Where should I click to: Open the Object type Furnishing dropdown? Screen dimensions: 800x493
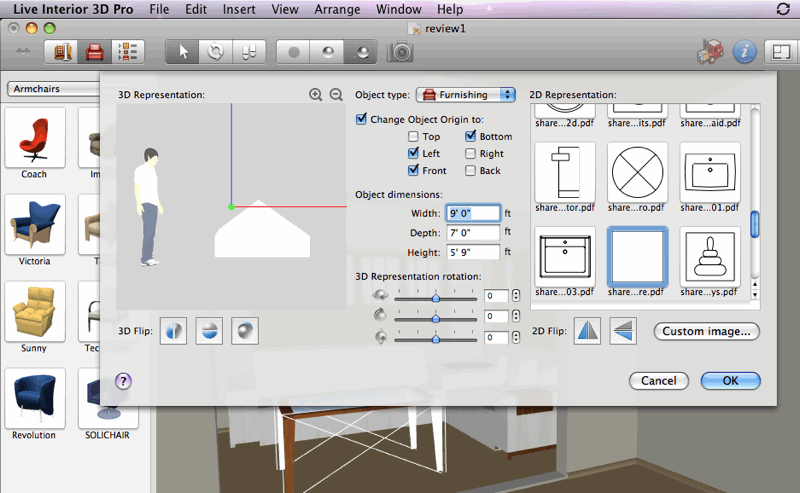pyautogui.click(x=466, y=94)
